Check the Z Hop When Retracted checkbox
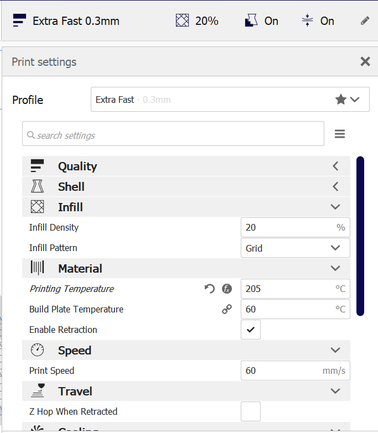This screenshot has height=433, width=378. pyautogui.click(x=251, y=411)
